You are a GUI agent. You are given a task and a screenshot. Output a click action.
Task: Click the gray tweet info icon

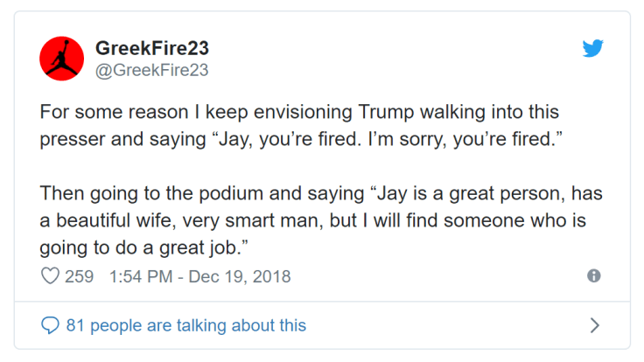(594, 275)
